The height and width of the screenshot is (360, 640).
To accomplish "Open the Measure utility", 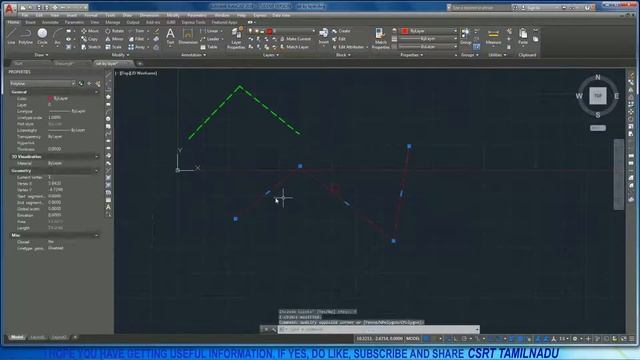I will (493, 36).
